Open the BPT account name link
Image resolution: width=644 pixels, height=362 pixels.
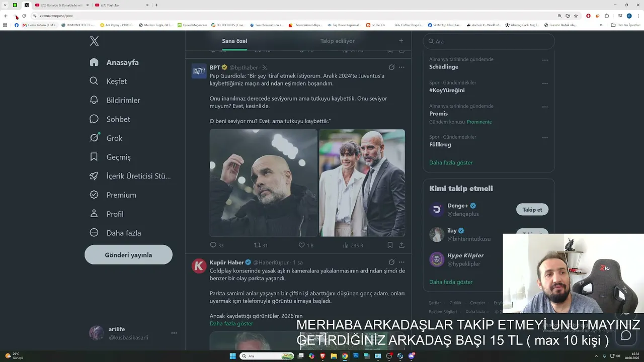[215, 67]
